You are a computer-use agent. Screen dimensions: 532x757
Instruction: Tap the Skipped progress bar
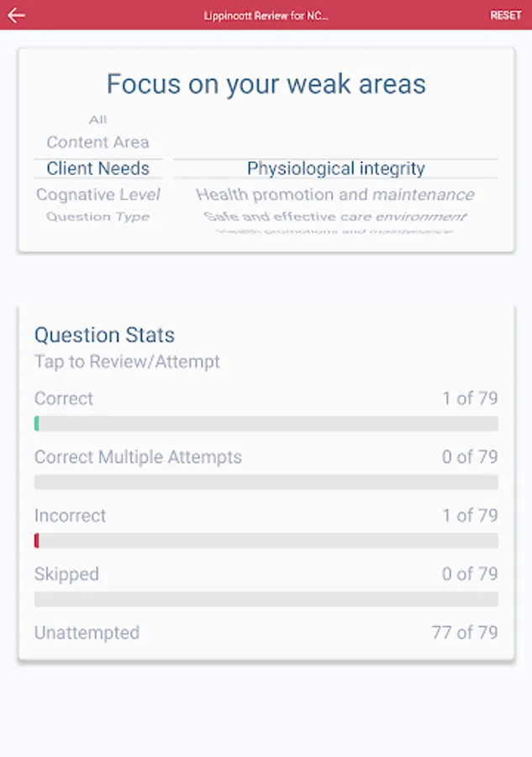click(x=266, y=599)
